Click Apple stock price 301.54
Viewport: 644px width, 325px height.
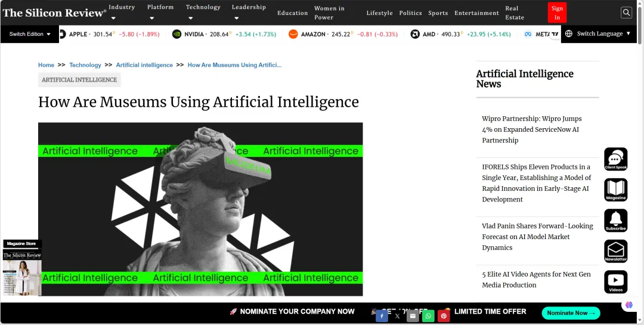tap(103, 34)
